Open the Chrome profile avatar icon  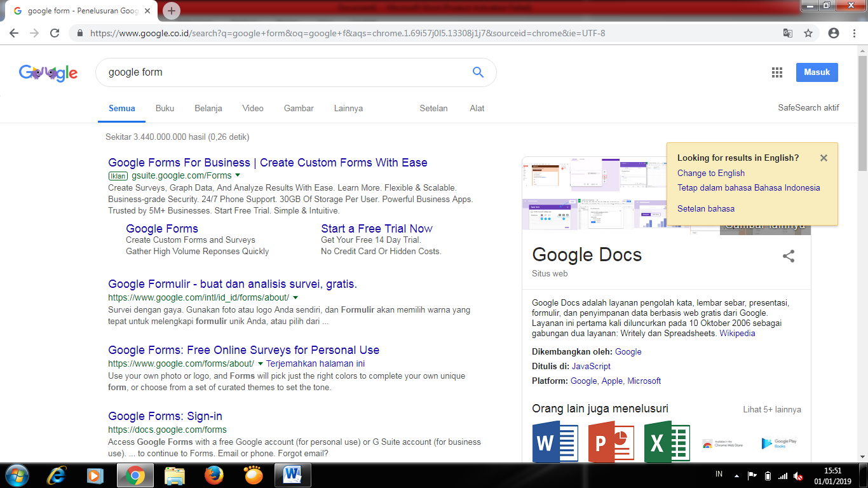(834, 33)
